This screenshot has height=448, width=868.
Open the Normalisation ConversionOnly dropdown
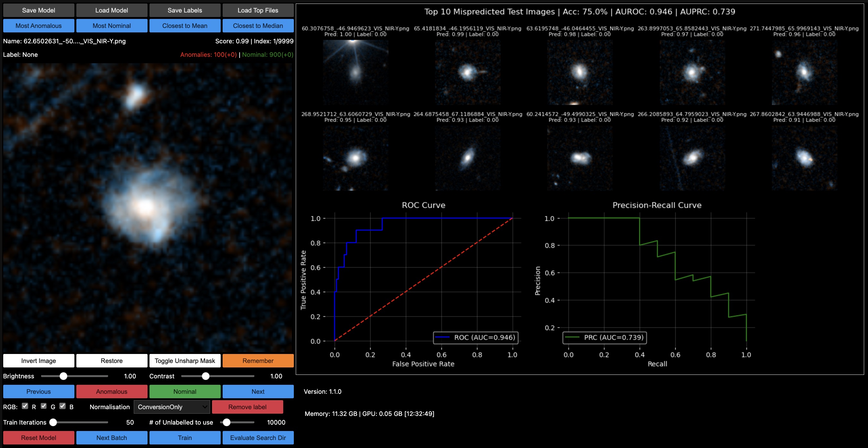click(172, 407)
